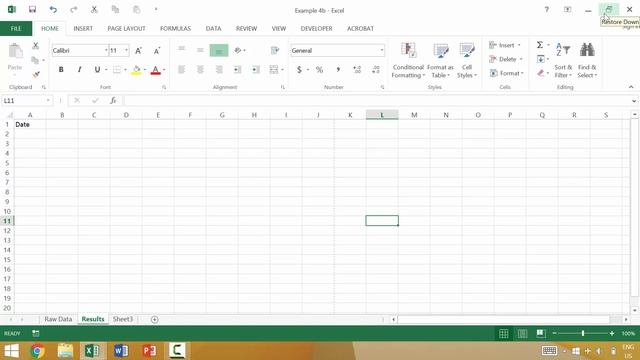Click the Paste clipboard icon
Image resolution: width=640 pixels, height=360 pixels.
[x=15, y=51]
